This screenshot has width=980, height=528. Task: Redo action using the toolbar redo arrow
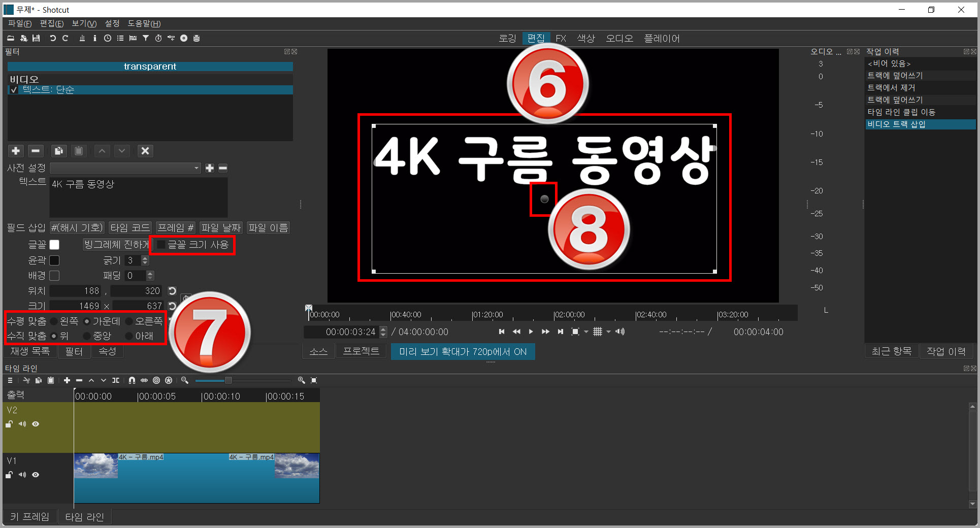click(66, 38)
